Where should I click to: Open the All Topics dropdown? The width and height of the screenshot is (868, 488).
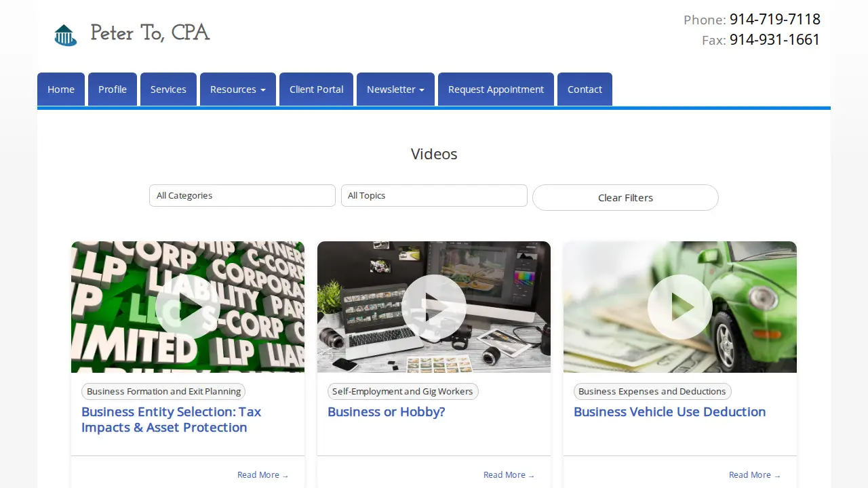(x=434, y=195)
